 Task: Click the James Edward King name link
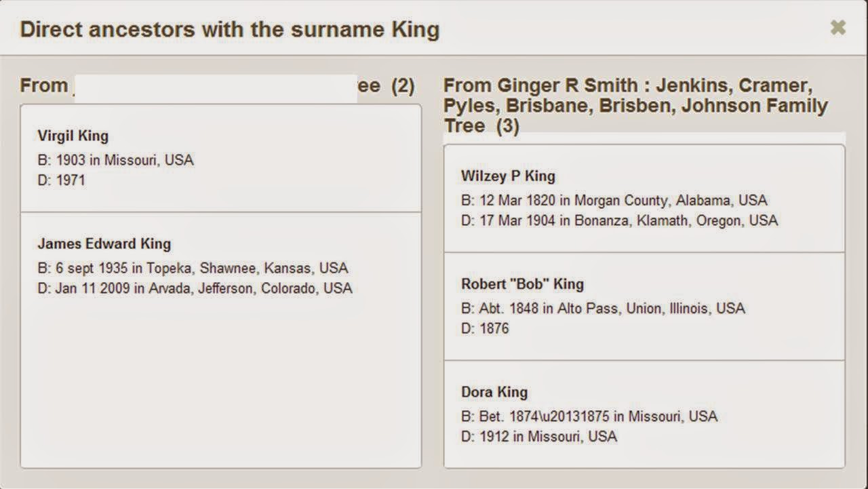[x=103, y=243]
